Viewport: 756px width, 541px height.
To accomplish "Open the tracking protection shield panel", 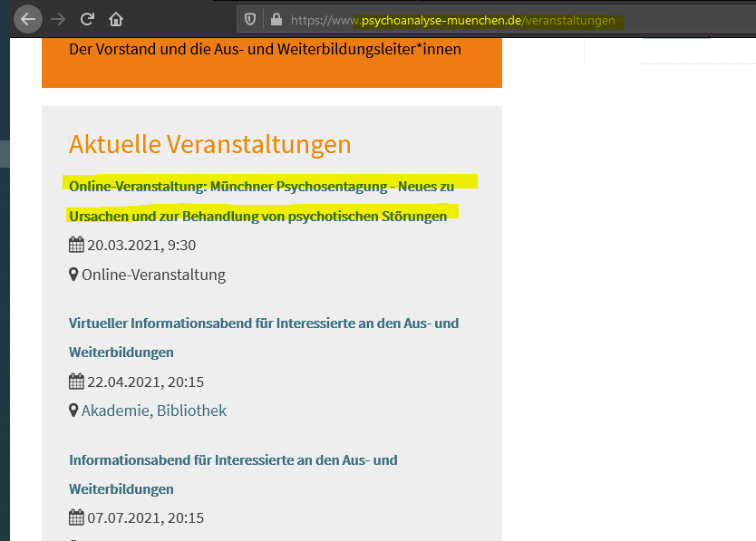I will 250,19.
